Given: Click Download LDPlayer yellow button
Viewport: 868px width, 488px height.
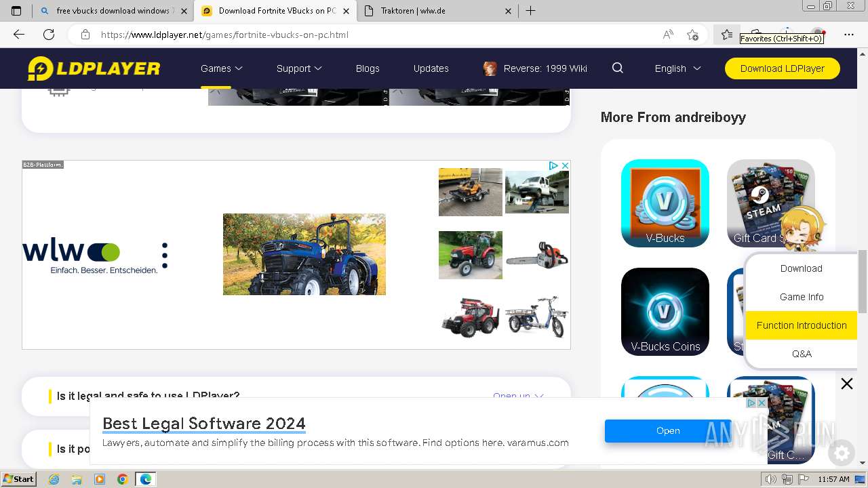Looking at the screenshot, I should (x=783, y=68).
